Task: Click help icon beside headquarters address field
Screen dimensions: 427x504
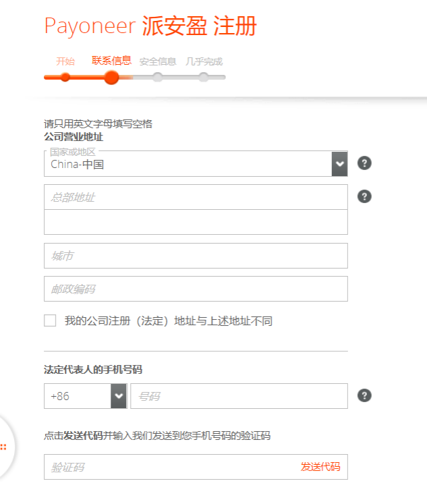Action: pos(364,196)
